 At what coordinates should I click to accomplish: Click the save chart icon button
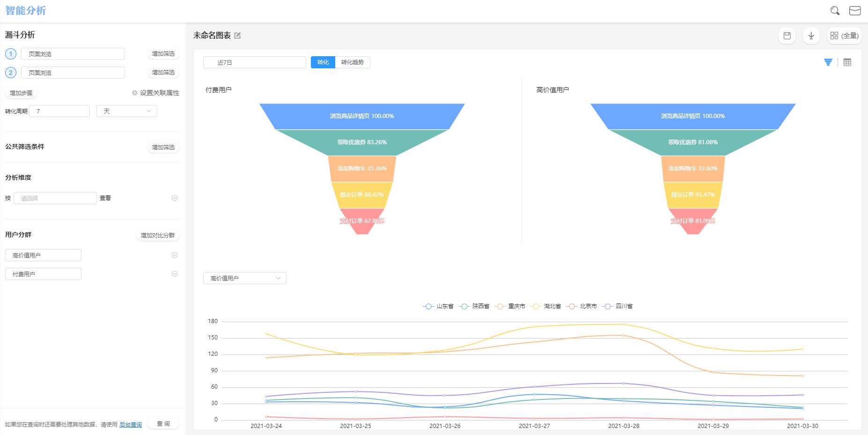[x=787, y=36]
